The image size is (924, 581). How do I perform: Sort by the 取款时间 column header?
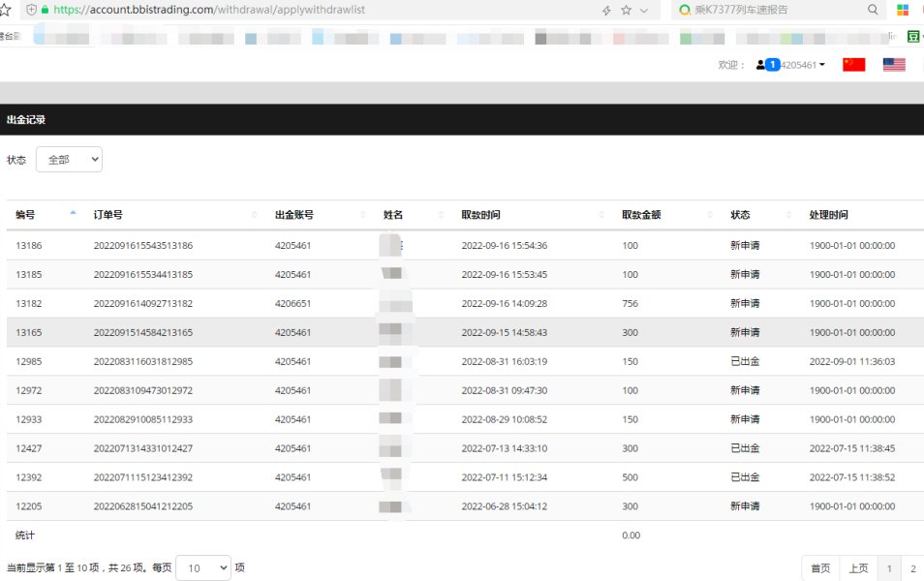(480, 215)
